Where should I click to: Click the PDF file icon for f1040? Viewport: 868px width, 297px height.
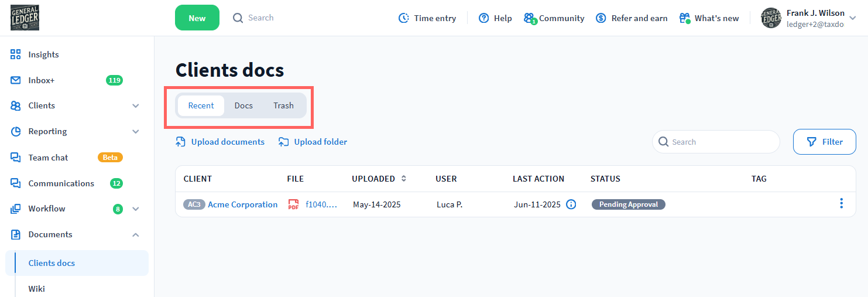point(294,204)
